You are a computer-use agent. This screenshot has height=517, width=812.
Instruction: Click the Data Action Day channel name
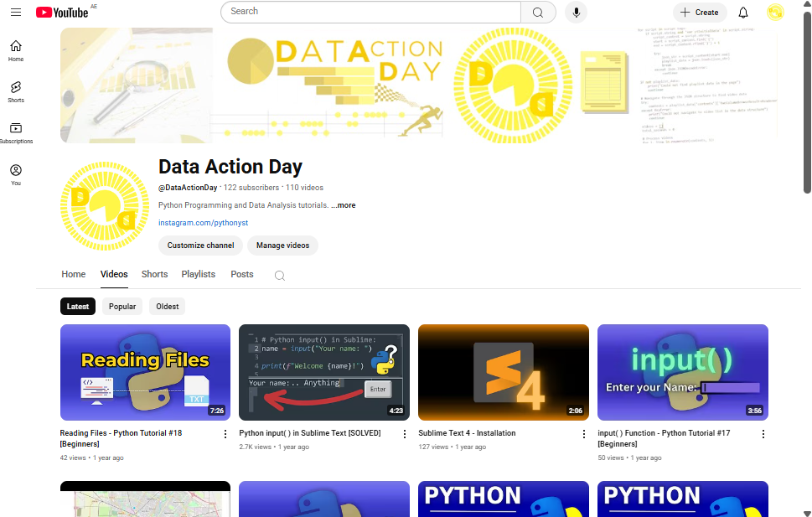[x=230, y=167]
